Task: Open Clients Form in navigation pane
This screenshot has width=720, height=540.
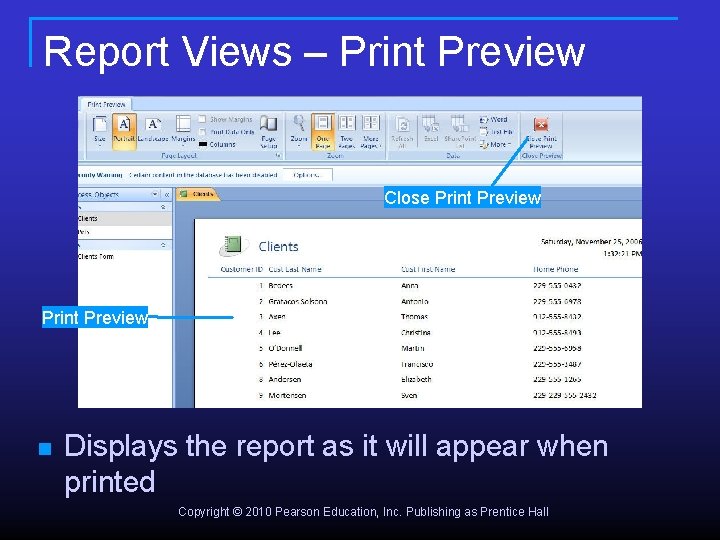Action: click(124, 257)
